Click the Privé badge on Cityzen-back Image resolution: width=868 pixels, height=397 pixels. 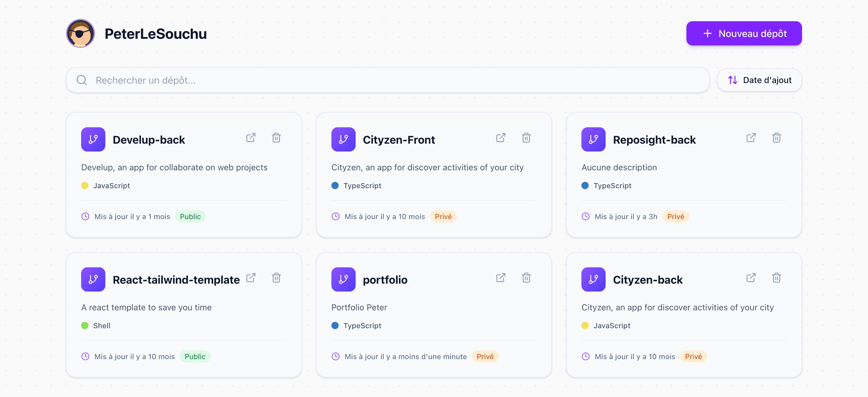click(x=693, y=356)
